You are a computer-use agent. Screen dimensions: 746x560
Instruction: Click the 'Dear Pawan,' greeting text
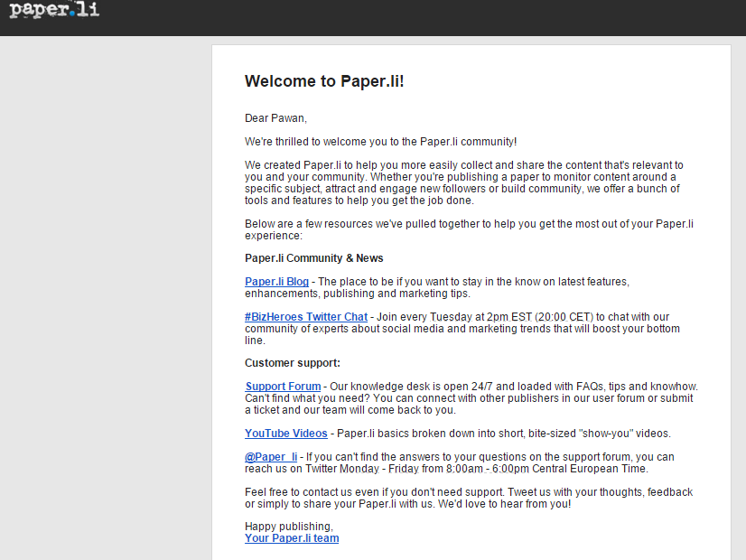[275, 118]
